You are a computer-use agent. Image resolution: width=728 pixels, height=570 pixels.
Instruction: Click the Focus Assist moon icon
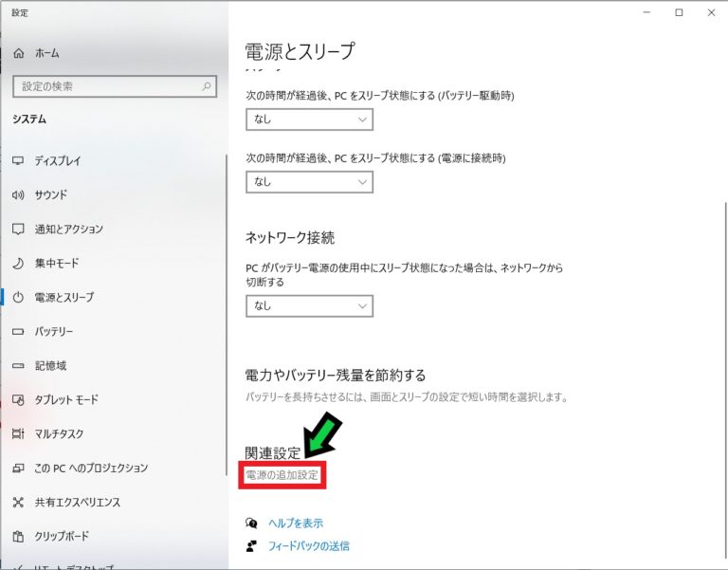pos(18,264)
